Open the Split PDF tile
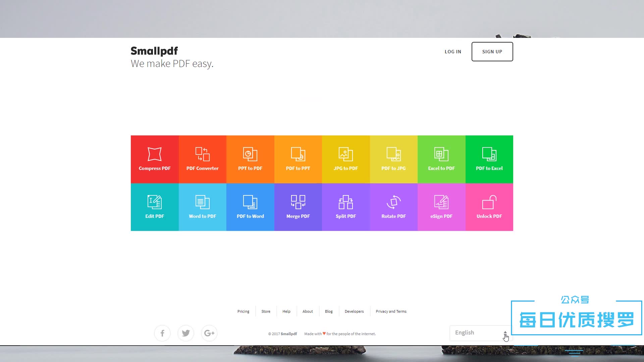The image size is (644, 362). pos(346,207)
